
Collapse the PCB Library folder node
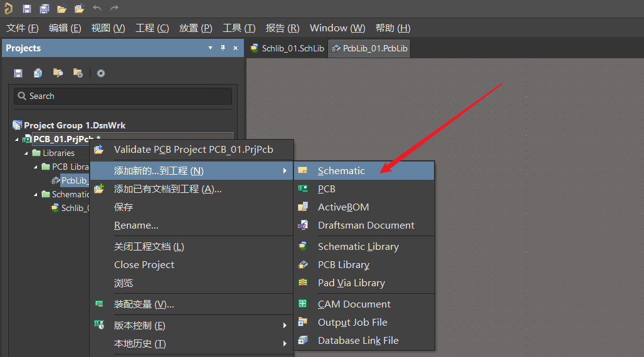point(36,167)
